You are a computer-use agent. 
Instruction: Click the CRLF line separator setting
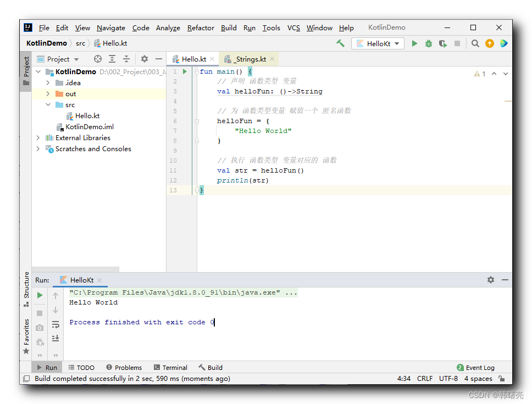425,379
